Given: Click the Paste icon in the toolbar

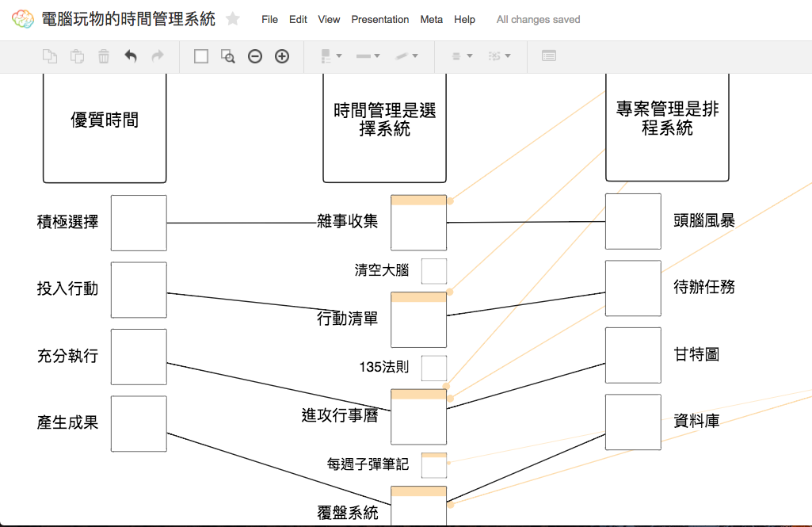Looking at the screenshot, I should point(76,56).
